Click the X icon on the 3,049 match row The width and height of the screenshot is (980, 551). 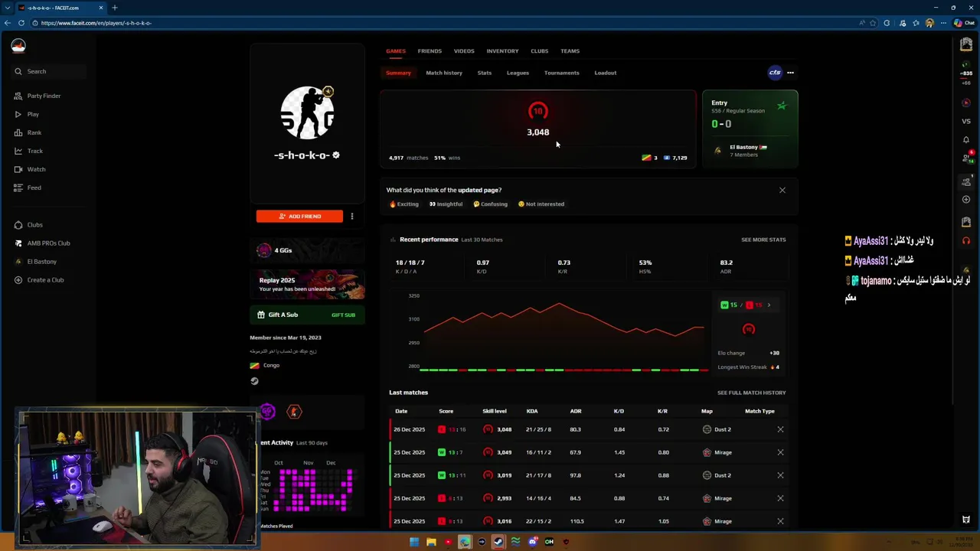click(780, 452)
